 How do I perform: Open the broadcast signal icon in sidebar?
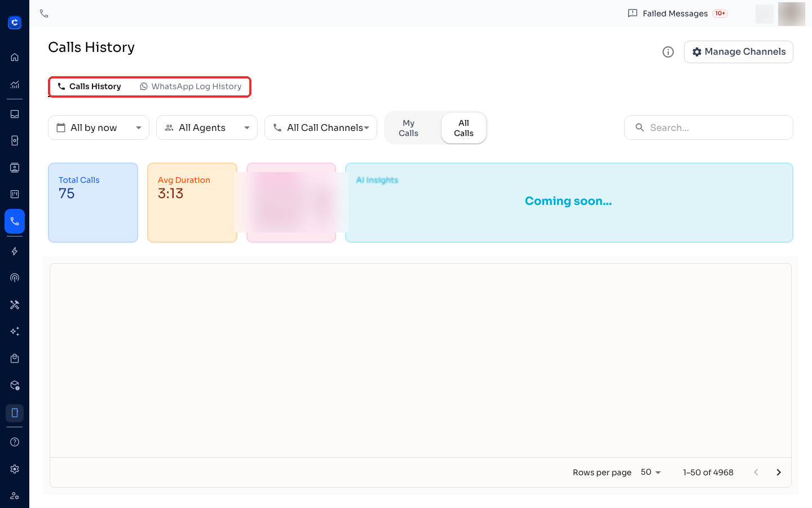tap(15, 278)
